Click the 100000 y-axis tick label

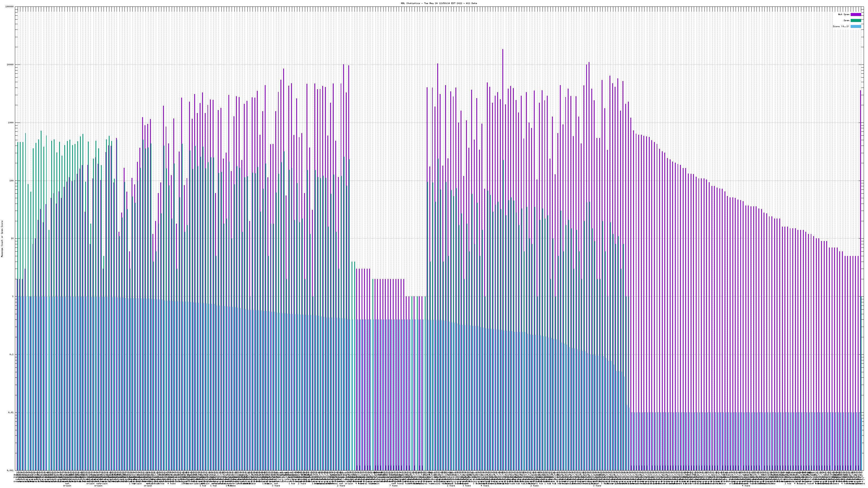10,7
